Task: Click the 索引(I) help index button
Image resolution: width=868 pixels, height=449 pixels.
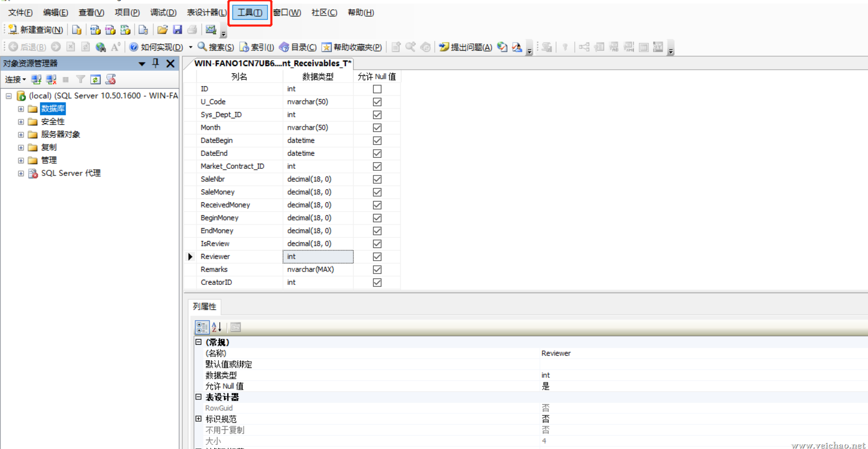Action: coord(257,47)
